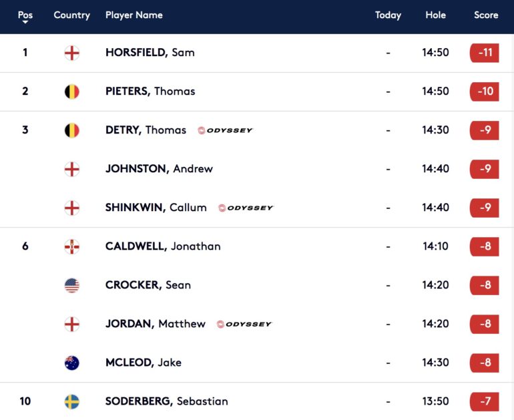Sort by Country column header
Viewport: 514px width, 420px height.
pyautogui.click(x=71, y=15)
